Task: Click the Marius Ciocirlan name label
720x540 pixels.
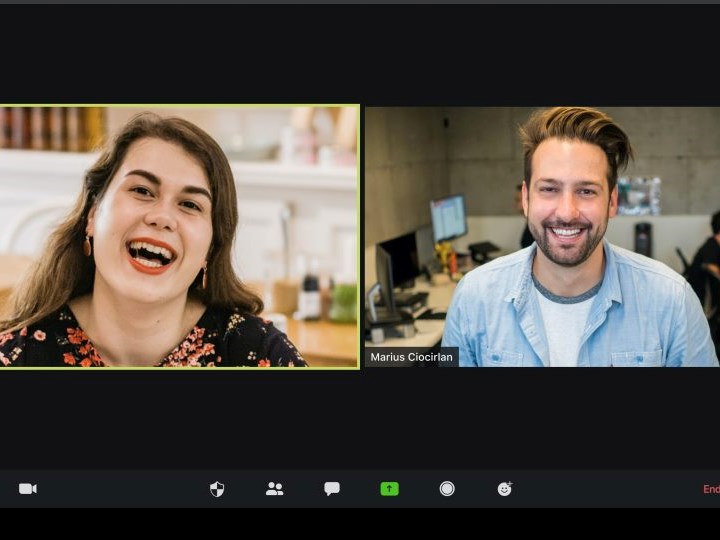Action: point(411,357)
